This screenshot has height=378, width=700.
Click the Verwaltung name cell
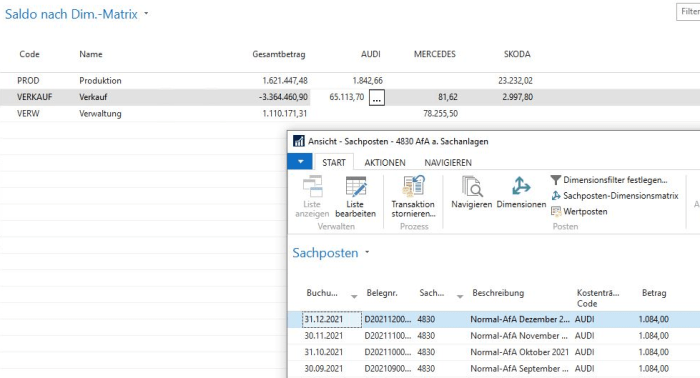[100, 113]
